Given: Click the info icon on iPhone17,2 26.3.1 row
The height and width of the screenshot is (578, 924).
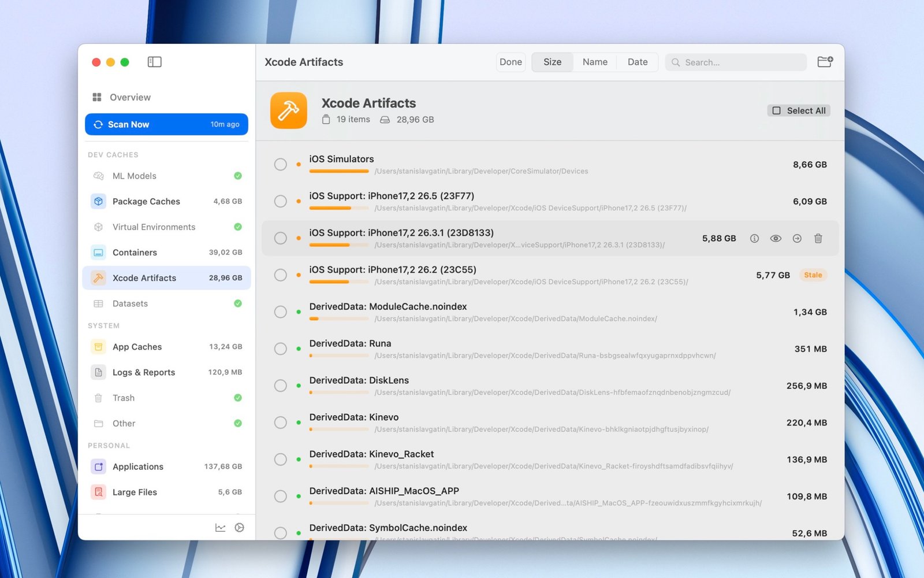Looking at the screenshot, I should pos(754,238).
